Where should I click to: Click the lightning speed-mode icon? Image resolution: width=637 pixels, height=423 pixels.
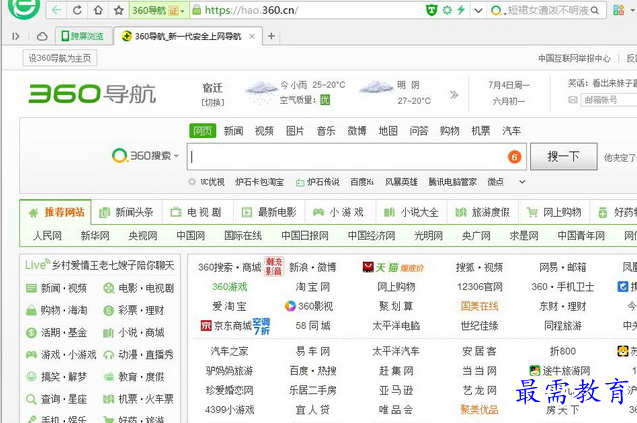pyautogui.click(x=461, y=10)
